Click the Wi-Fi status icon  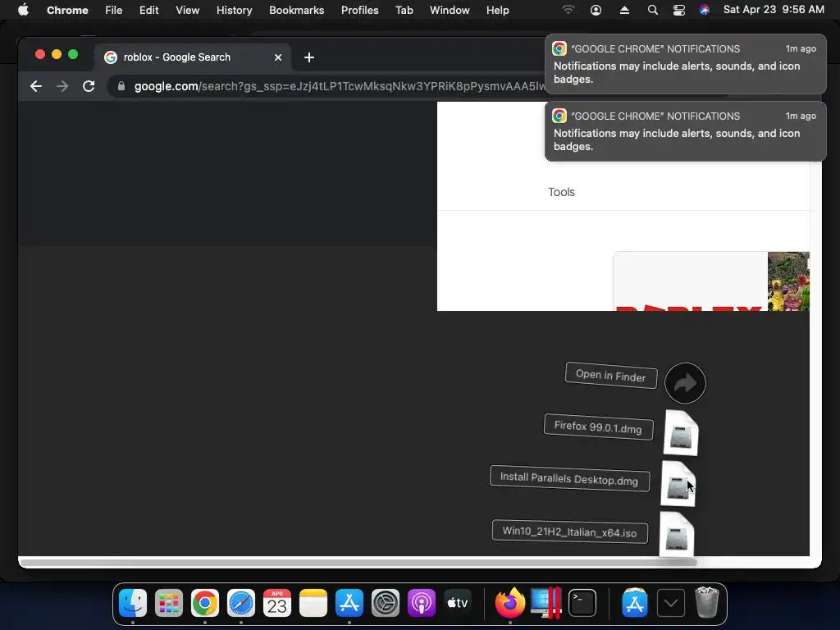568,10
